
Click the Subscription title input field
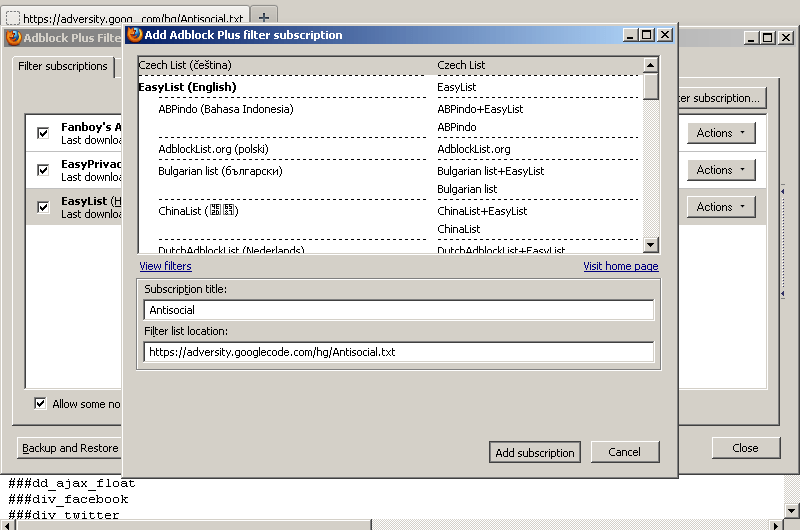[x=398, y=310]
